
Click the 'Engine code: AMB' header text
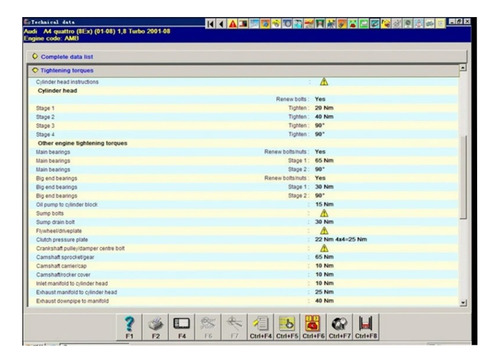[51, 38]
